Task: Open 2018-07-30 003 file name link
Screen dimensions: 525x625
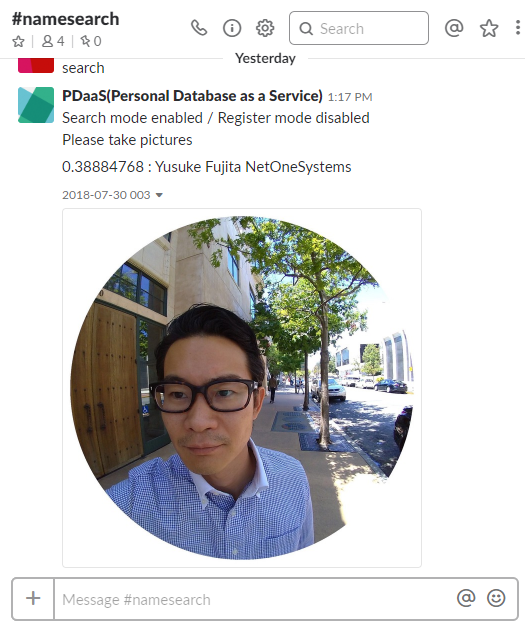Action: [106, 195]
